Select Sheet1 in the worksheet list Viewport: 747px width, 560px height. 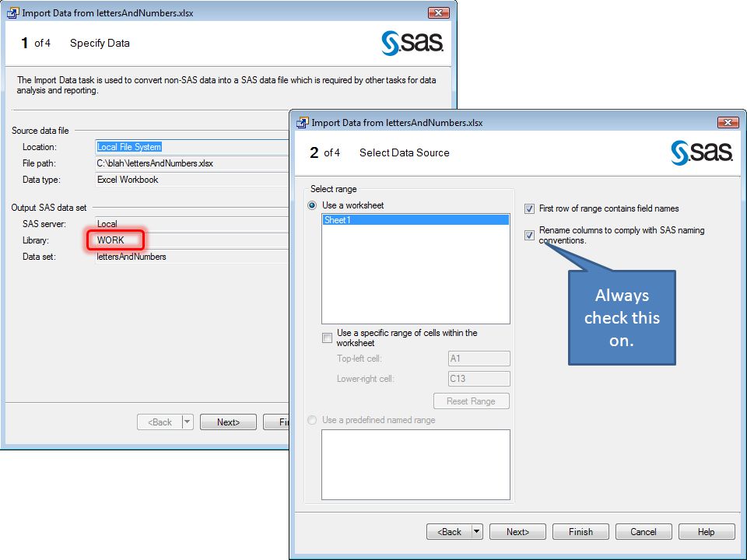[416, 220]
